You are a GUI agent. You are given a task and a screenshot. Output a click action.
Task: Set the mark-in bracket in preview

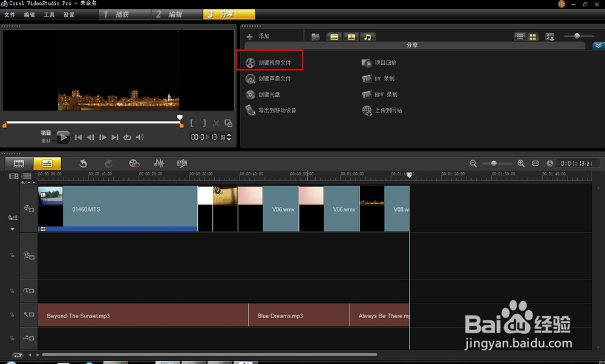click(192, 123)
